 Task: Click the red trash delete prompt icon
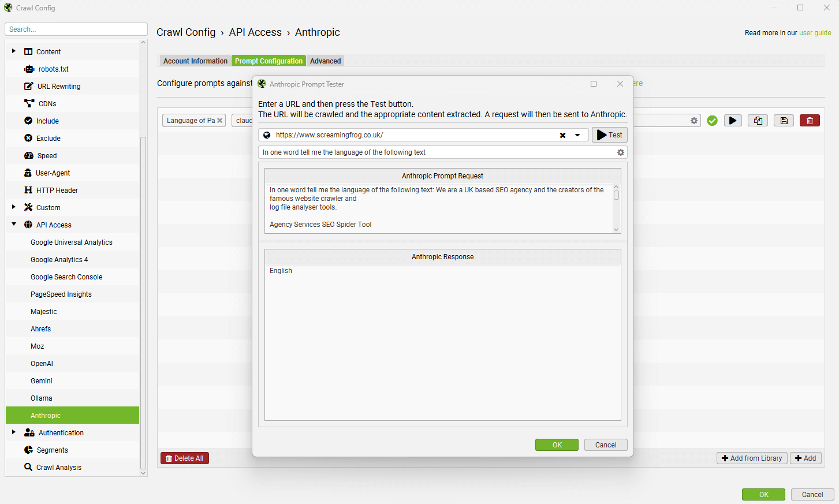(810, 121)
